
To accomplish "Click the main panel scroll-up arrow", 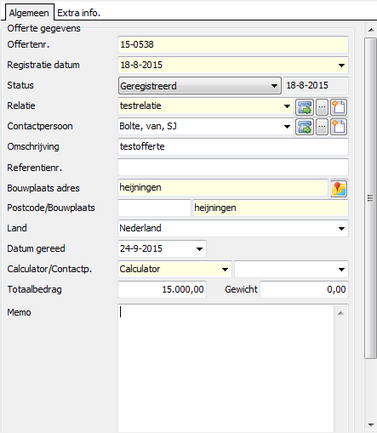I will pyautogui.click(x=371, y=30).
